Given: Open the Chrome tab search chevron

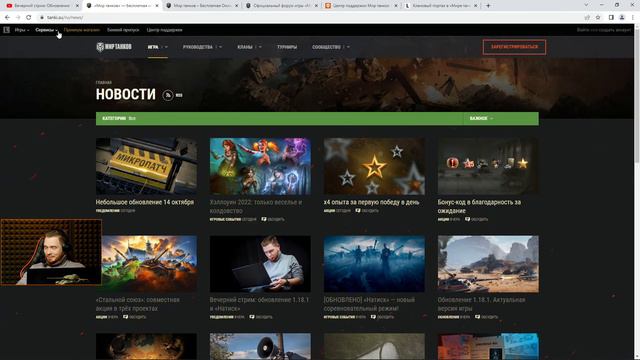Looking at the screenshot, I should pos(586,6).
